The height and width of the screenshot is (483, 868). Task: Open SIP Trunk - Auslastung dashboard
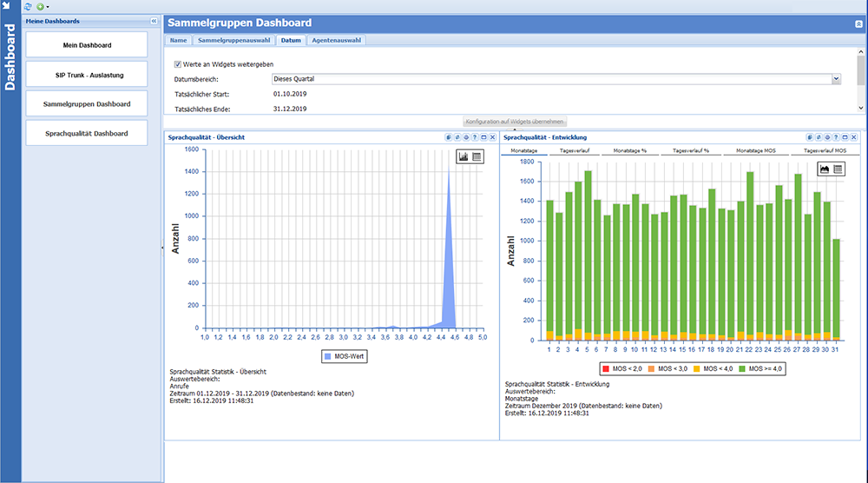87,75
